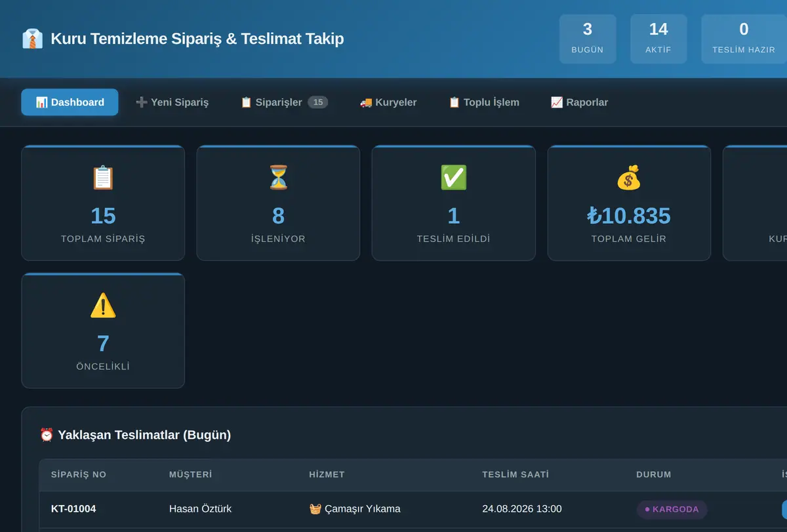Click delivery time 24.08.2026 13:00
The height and width of the screenshot is (532, 787).
point(522,509)
